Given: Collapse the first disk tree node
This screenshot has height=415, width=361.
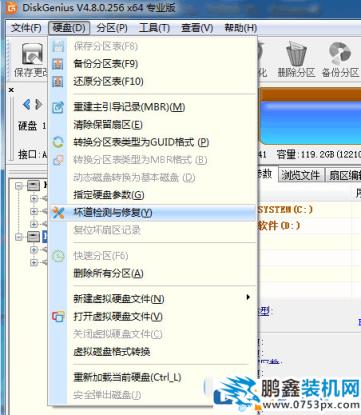Looking at the screenshot, I should pyautogui.click(x=19, y=186).
